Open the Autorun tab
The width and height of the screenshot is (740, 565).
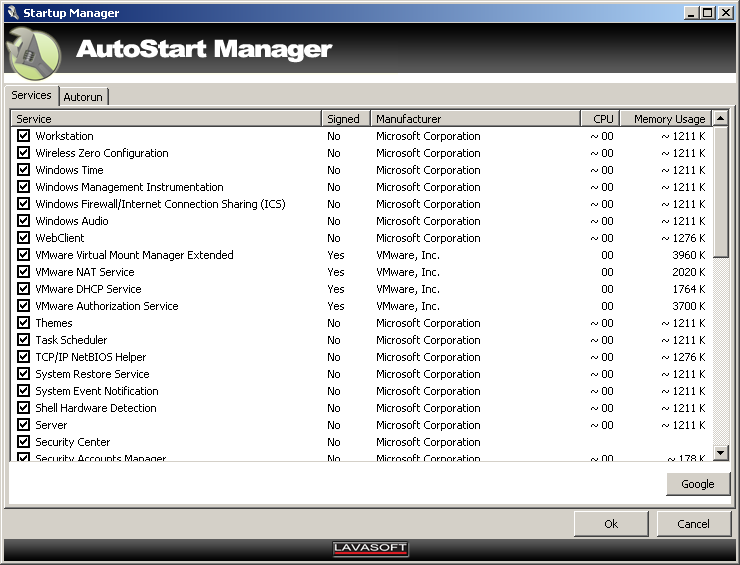[x=83, y=97]
